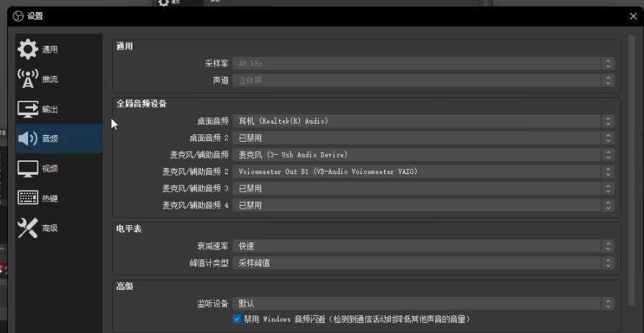
Task: Click the 采样率 label
Action: (217, 63)
